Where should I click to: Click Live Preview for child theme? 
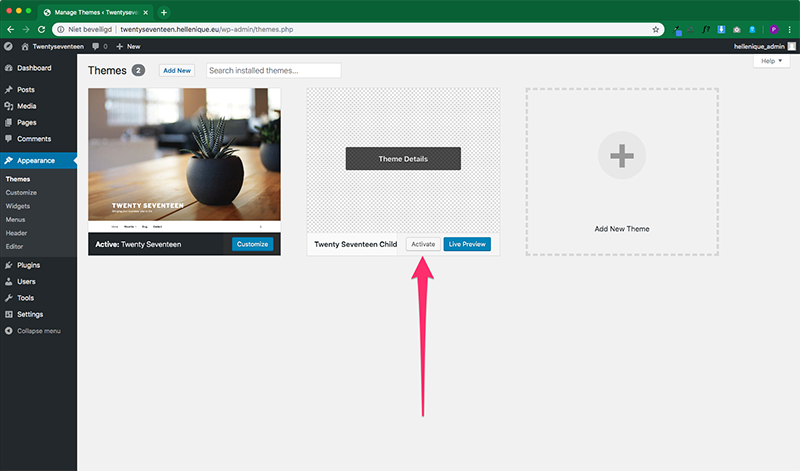[467, 244]
